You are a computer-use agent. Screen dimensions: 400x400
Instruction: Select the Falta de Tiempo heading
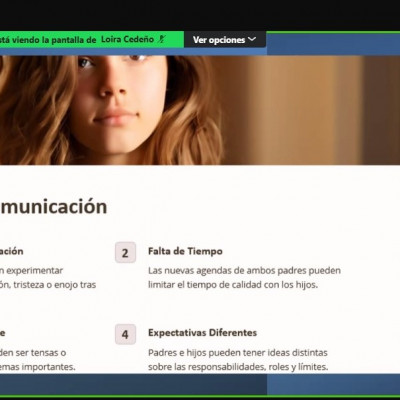(185, 251)
